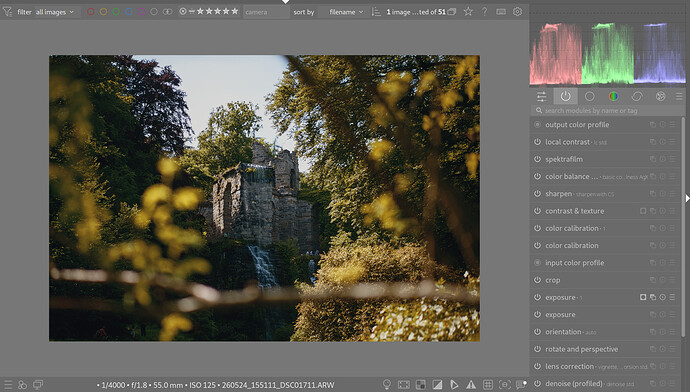Click the mask indicator on exposure 1 module

tap(643, 297)
